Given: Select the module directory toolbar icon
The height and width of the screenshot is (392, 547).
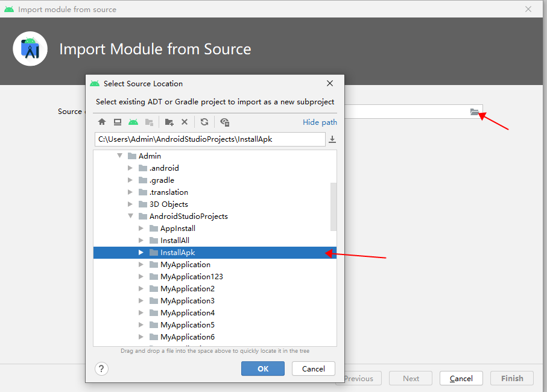Looking at the screenshot, I should click(x=150, y=122).
